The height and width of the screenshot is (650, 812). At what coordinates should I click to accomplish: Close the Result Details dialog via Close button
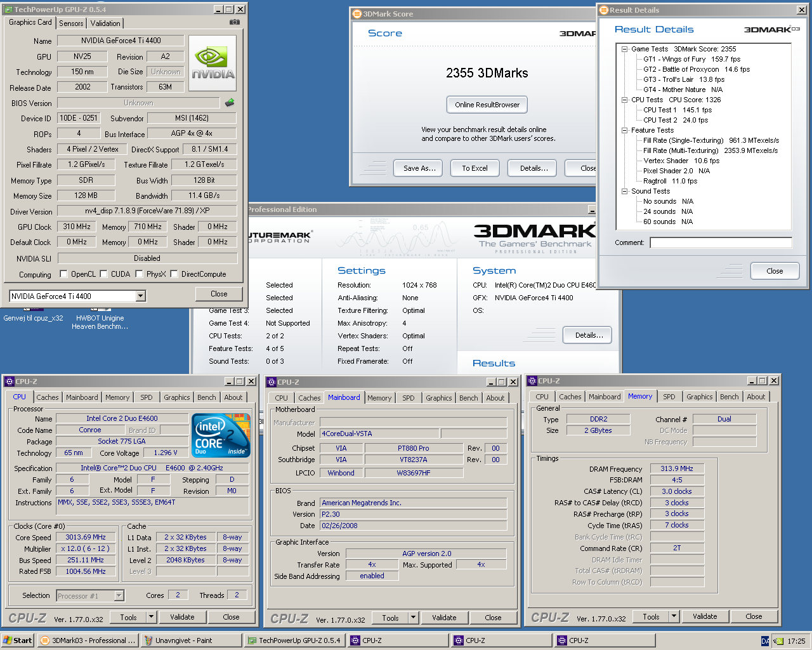(x=775, y=271)
